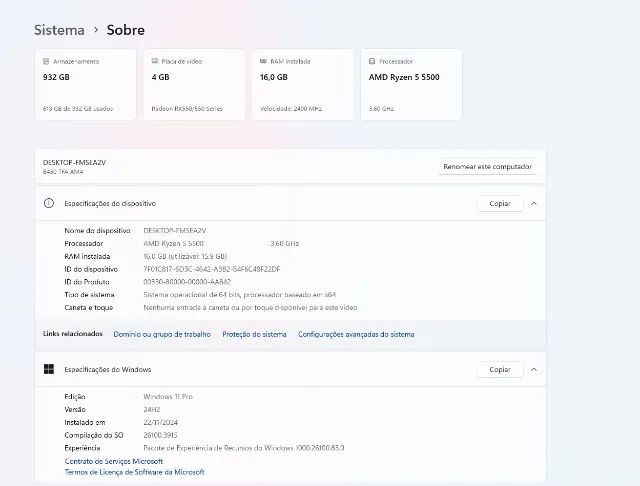Click the Processador chip icon

point(372,61)
